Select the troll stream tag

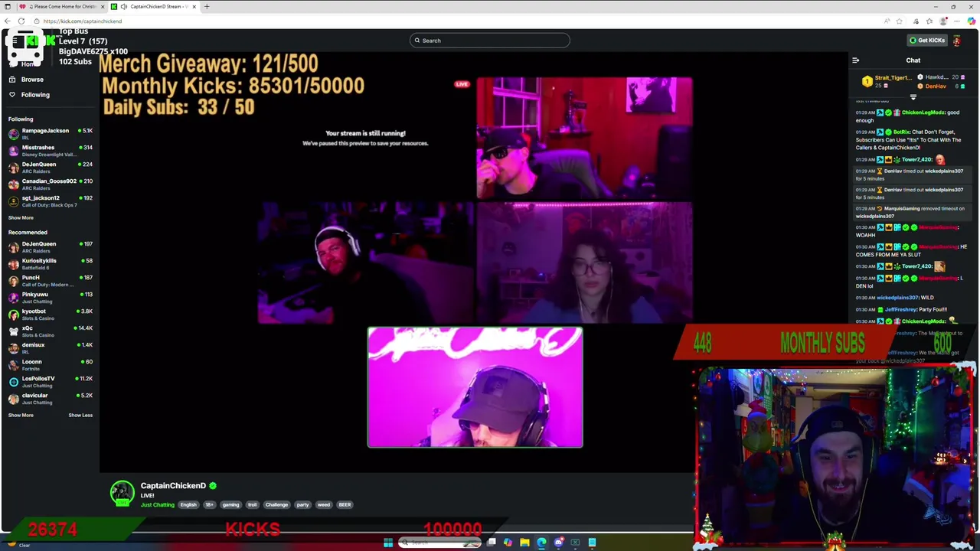point(252,504)
